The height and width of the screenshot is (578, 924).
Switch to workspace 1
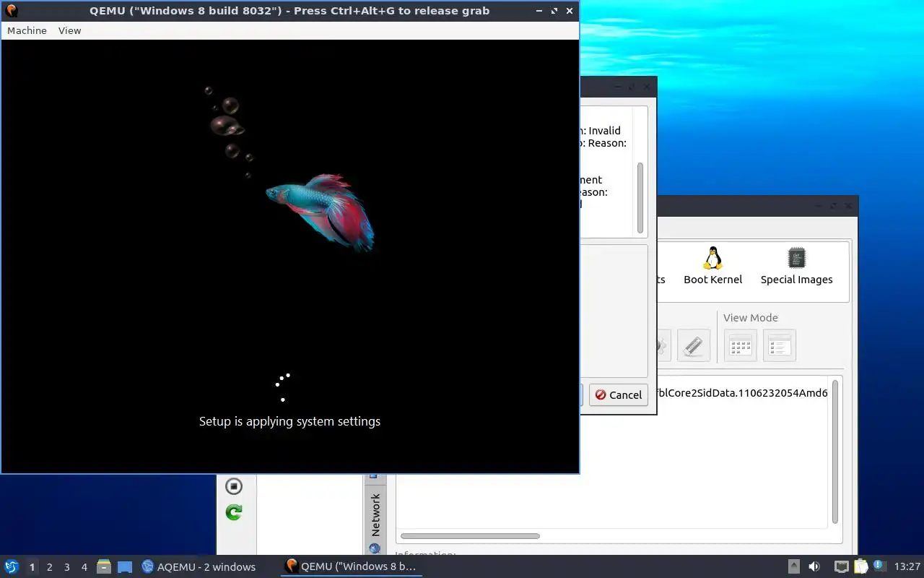32,567
